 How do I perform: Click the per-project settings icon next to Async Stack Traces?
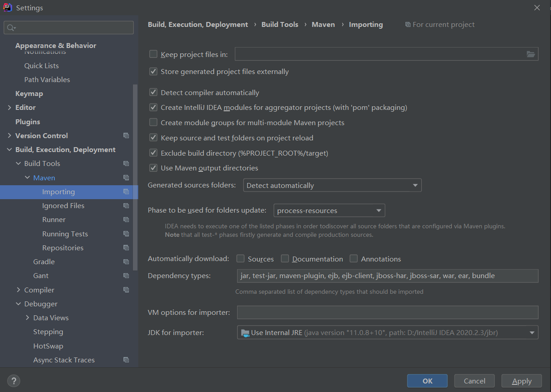[126, 360]
